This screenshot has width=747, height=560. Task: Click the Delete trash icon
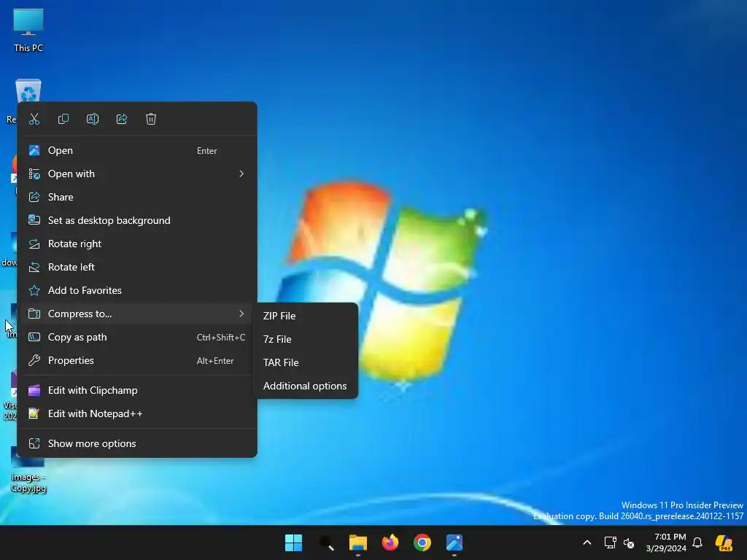point(151,119)
